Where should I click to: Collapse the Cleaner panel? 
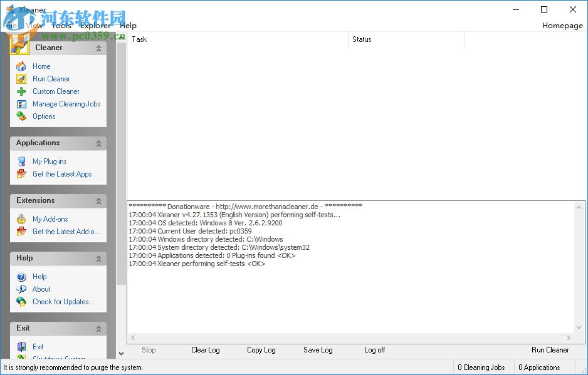pyautogui.click(x=99, y=47)
